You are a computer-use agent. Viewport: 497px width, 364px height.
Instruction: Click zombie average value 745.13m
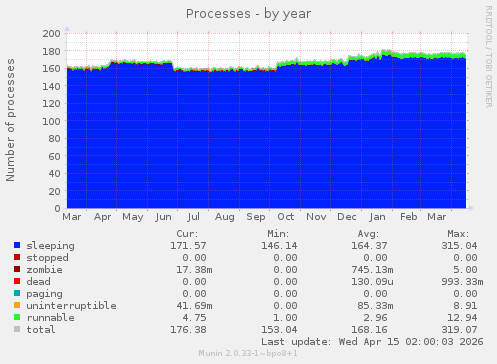click(x=372, y=270)
